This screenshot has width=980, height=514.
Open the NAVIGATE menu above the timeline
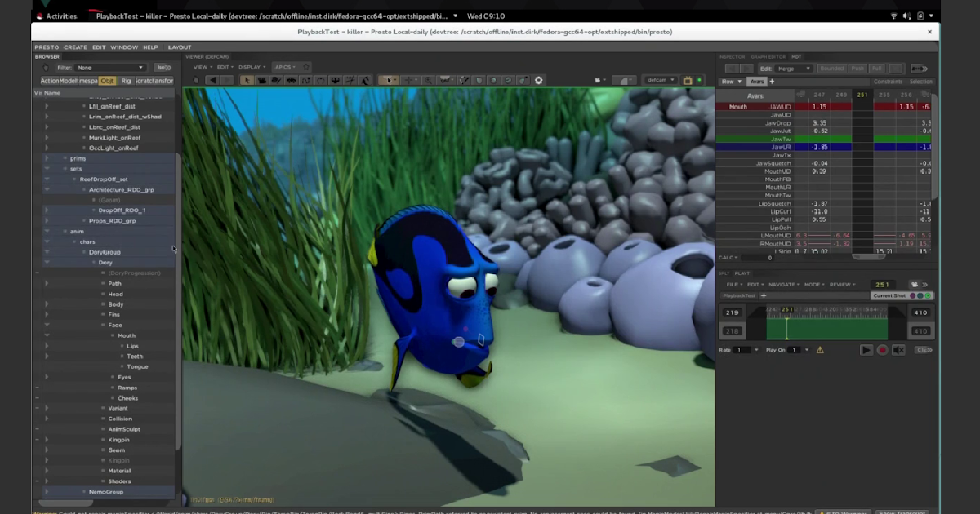[782, 285]
